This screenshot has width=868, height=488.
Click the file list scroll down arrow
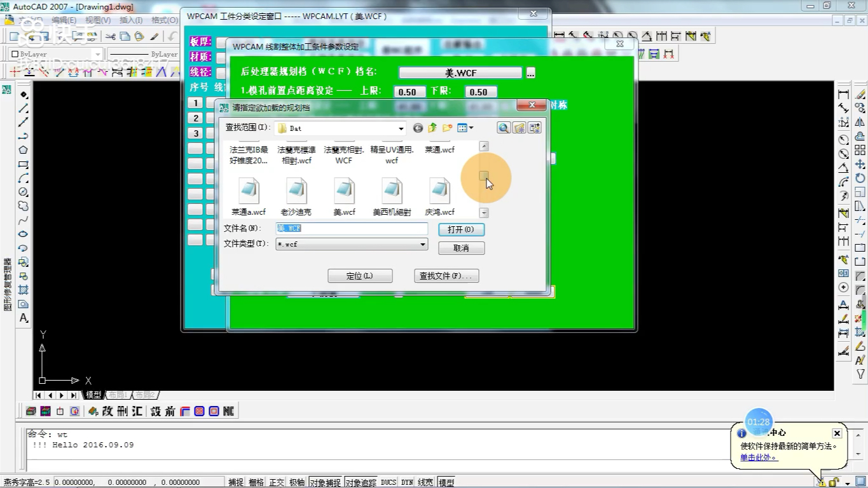pos(484,213)
